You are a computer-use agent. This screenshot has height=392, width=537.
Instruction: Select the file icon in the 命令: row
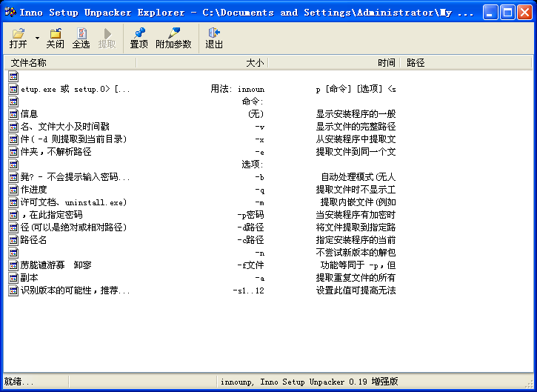(x=13, y=102)
